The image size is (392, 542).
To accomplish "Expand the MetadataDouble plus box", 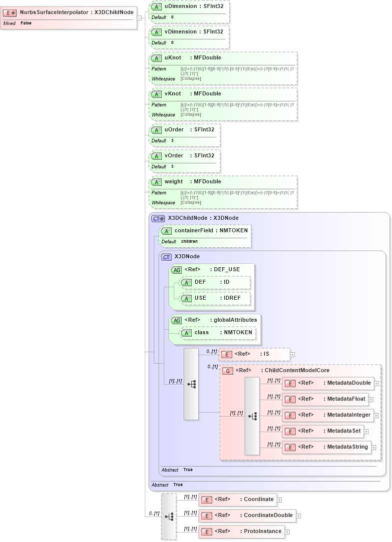I will point(377,384).
